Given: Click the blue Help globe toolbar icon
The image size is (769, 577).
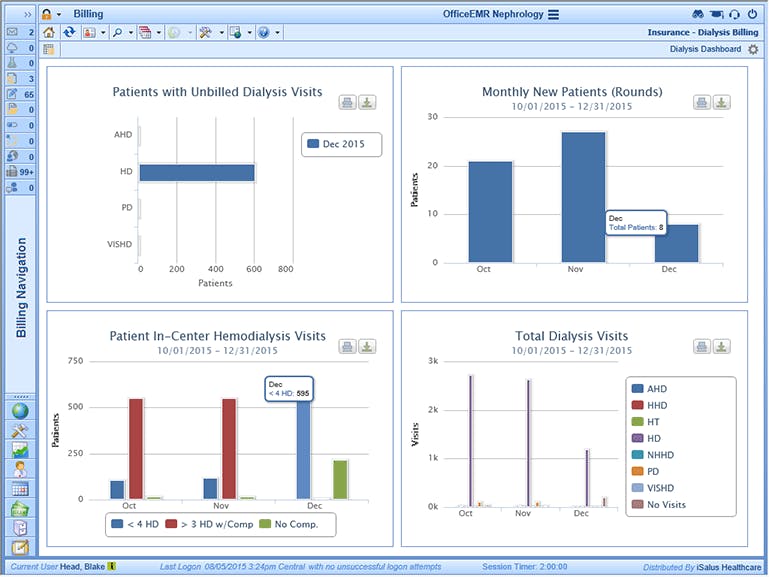Looking at the screenshot, I should [264, 33].
